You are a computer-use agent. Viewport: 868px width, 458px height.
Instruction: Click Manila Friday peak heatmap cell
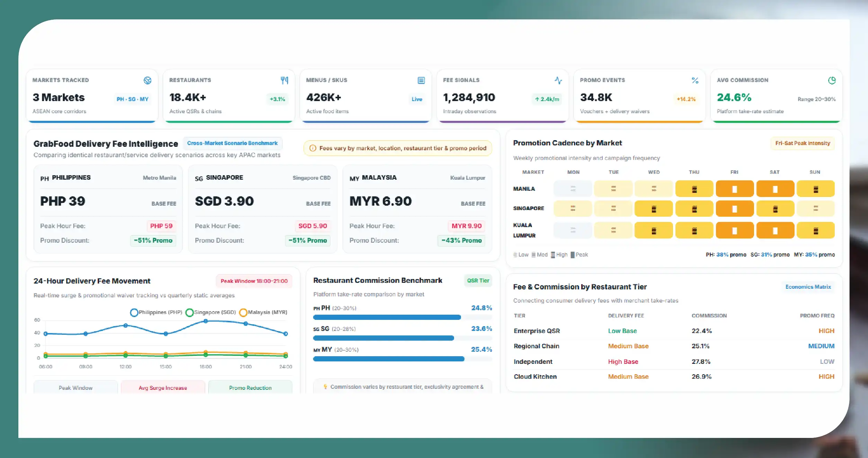pyautogui.click(x=735, y=189)
